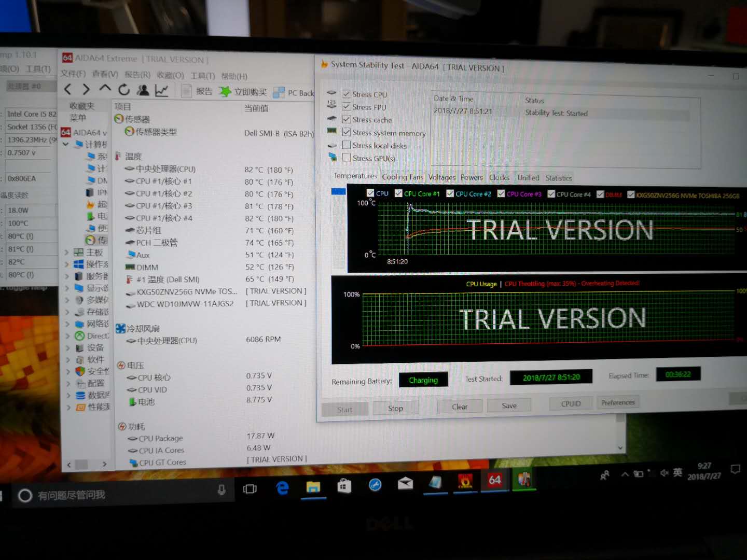747x560 pixels.
Task: Open Microsoft Edge from the taskbar
Action: tap(282, 487)
